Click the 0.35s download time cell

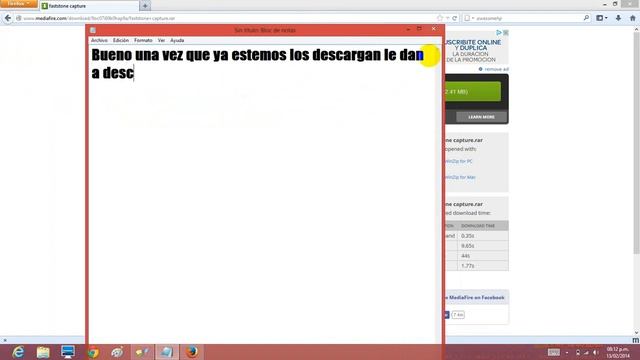(483, 236)
